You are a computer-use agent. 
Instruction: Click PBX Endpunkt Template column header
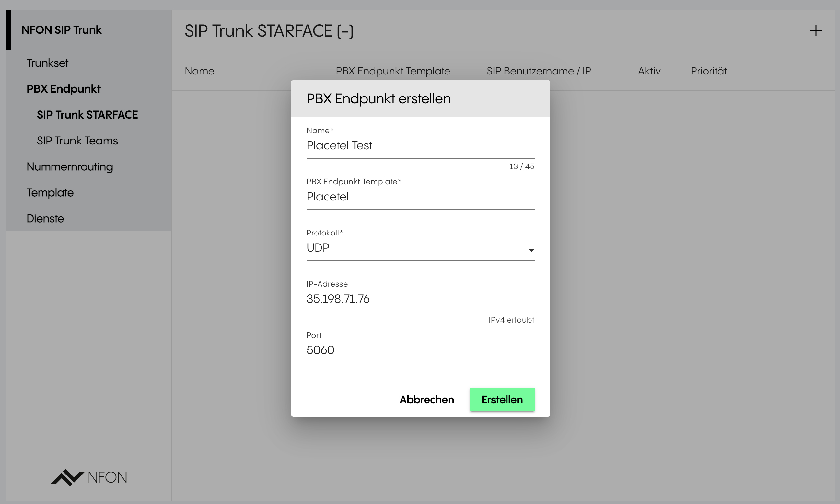393,71
